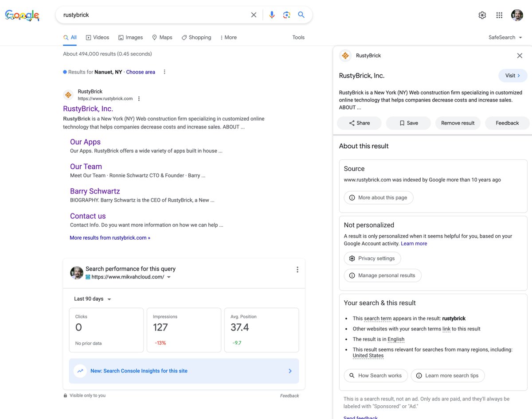Switch to the All tab

(x=70, y=38)
